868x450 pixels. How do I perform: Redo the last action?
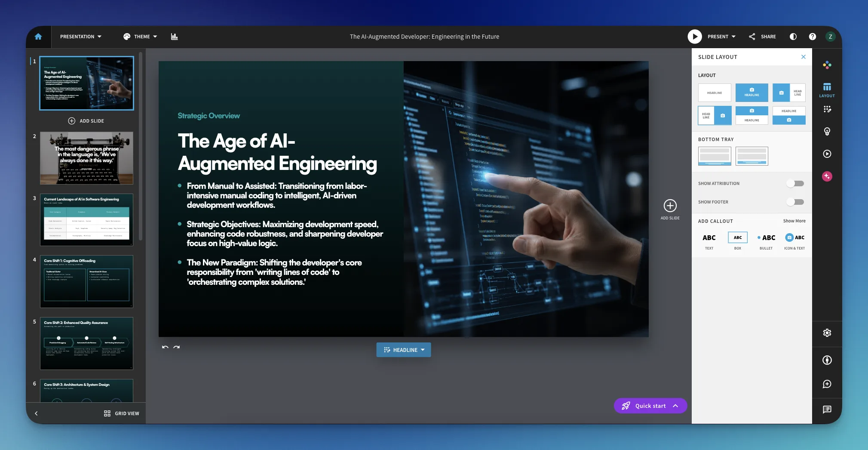pos(176,347)
